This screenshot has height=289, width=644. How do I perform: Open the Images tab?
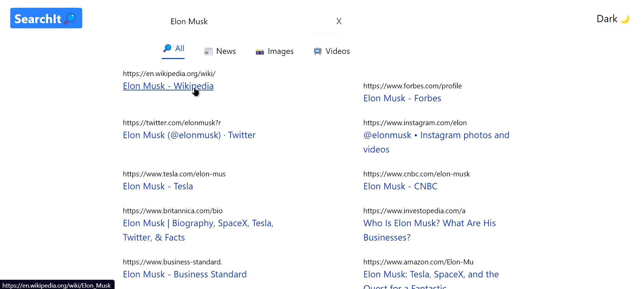275,51
